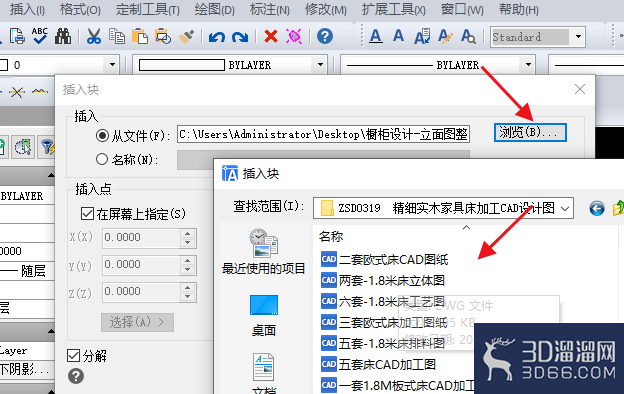Open 最近使用的项目 location
The height and width of the screenshot is (394, 624).
[x=263, y=252]
